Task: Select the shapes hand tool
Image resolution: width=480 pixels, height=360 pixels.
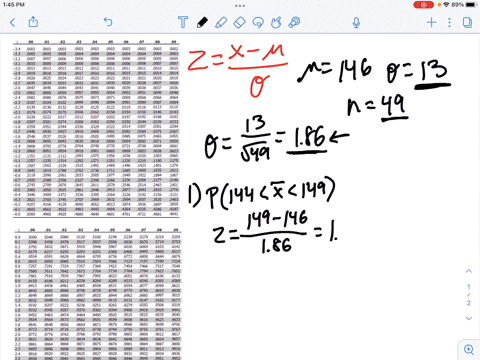Action: [x=276, y=22]
